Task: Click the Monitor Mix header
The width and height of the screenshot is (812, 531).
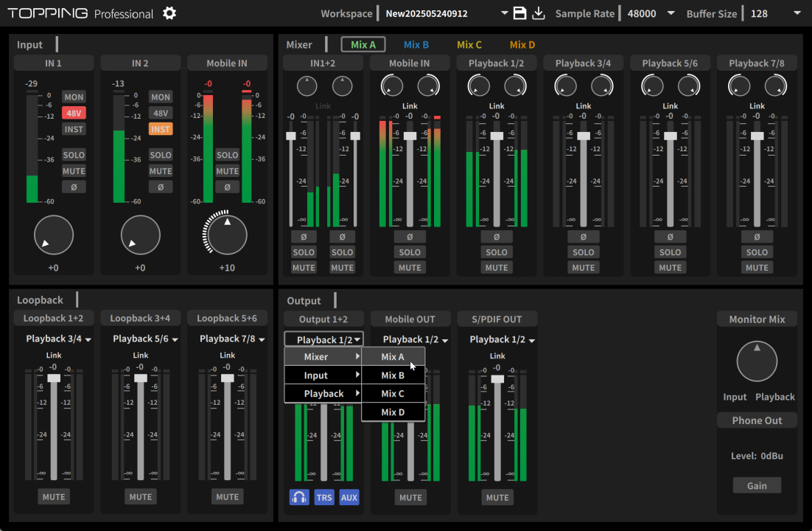Action: click(x=757, y=319)
